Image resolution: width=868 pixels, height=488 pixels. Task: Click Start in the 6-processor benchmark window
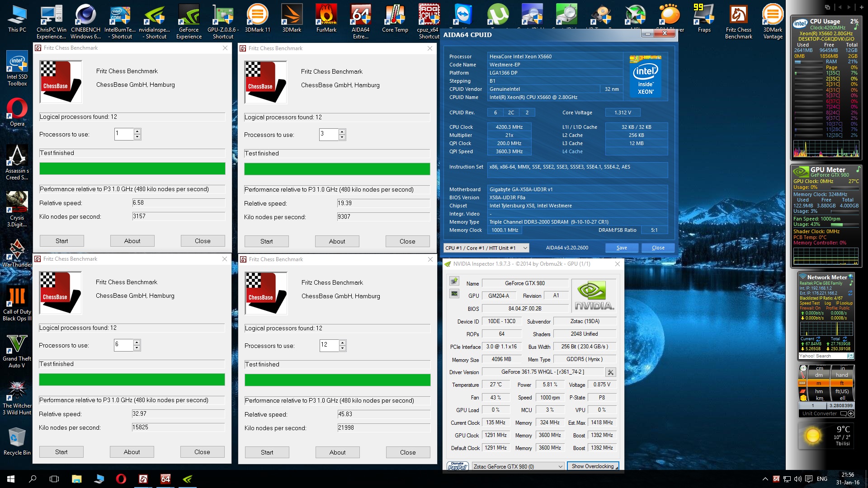tap(61, 452)
